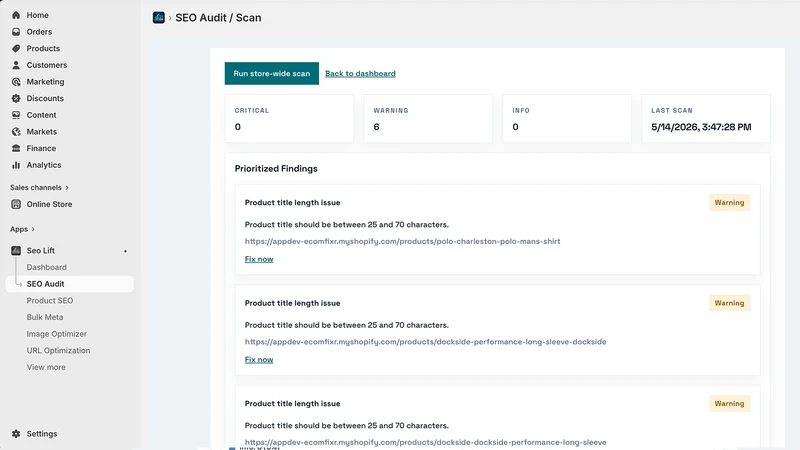Screen dimensions: 800x450
Task: Click the Info count card
Action: click(x=567, y=118)
